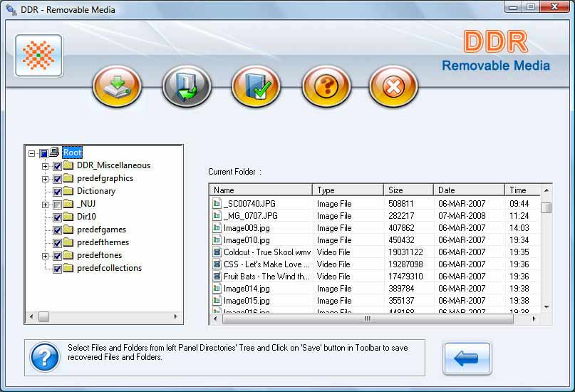
Task: Click the Save recovered files toolbar button
Action: [x=118, y=86]
